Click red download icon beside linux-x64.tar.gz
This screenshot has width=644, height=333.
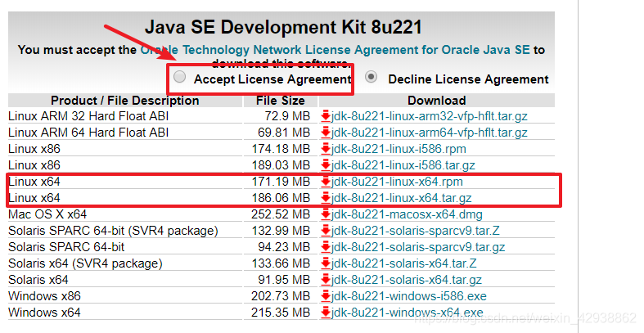pos(326,198)
